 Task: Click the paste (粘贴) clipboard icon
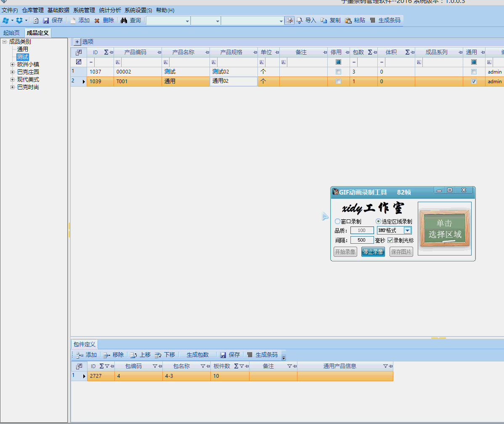click(x=348, y=20)
